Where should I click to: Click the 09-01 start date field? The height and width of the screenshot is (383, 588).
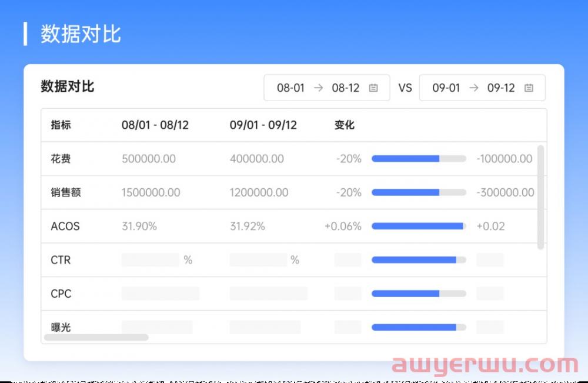point(446,88)
